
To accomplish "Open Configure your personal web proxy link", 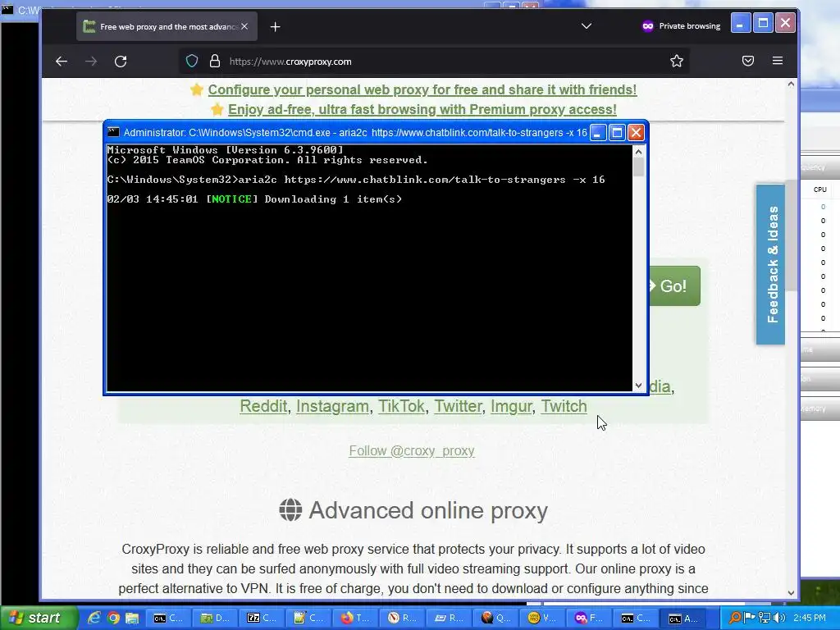I will pos(422,89).
